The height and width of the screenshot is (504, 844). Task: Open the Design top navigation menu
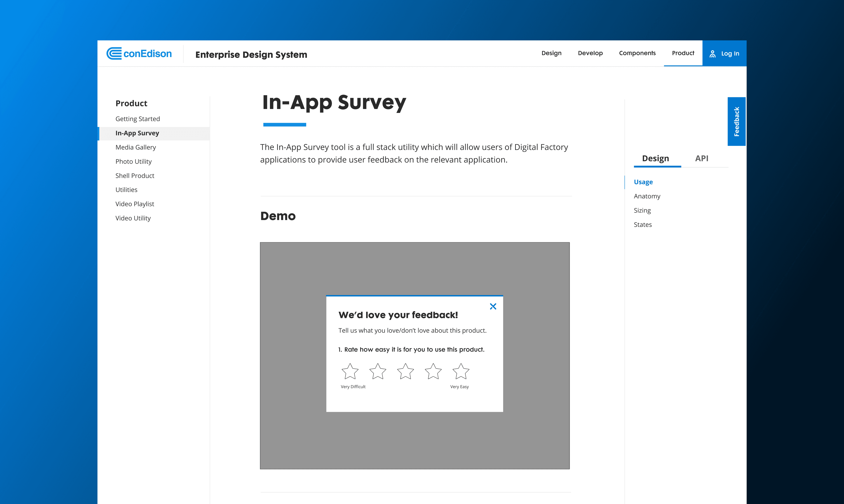[x=551, y=53]
